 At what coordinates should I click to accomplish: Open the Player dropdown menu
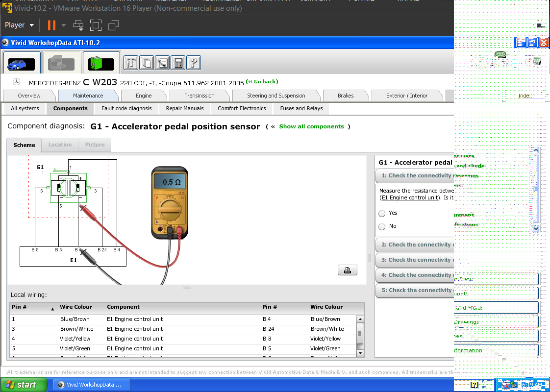(19, 25)
